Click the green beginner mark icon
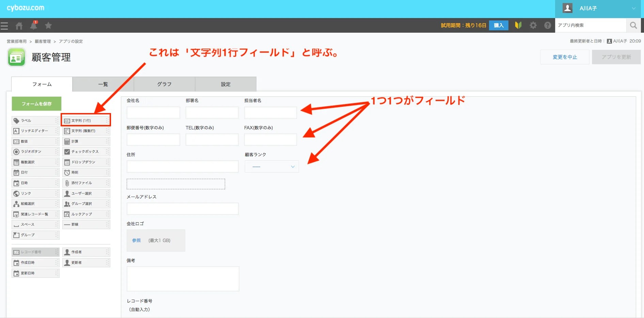 click(518, 26)
